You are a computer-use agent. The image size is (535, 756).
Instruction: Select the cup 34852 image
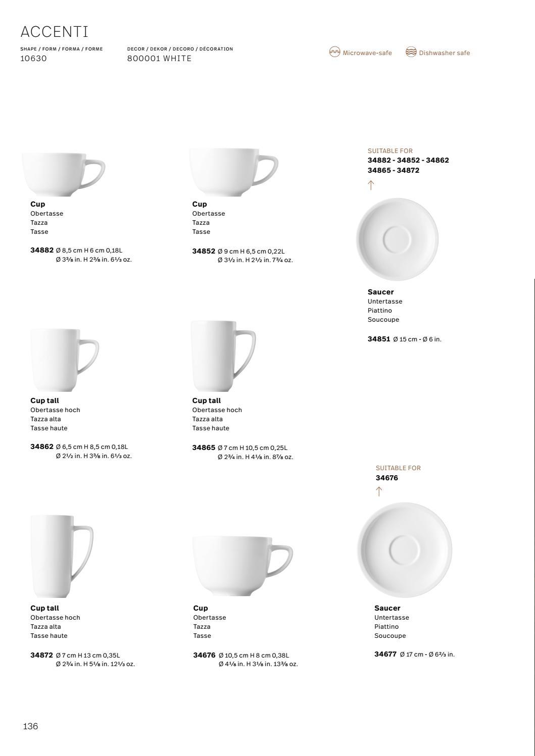pyautogui.click(x=233, y=172)
